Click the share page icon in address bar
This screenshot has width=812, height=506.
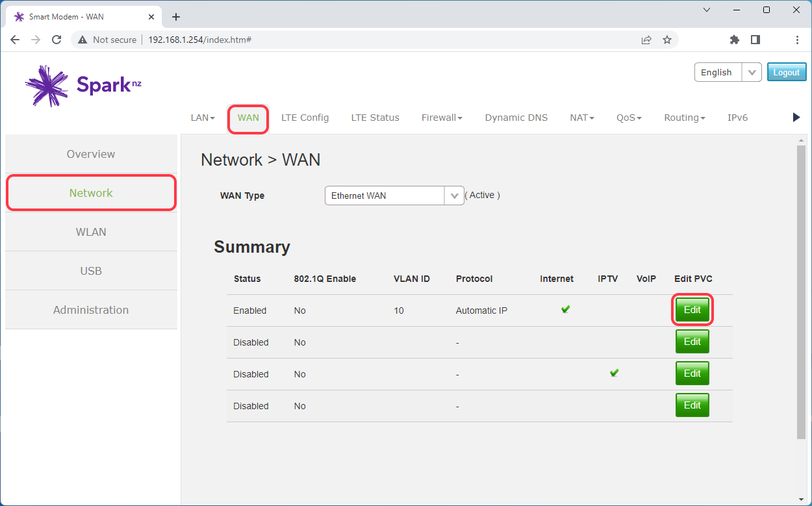[646, 40]
